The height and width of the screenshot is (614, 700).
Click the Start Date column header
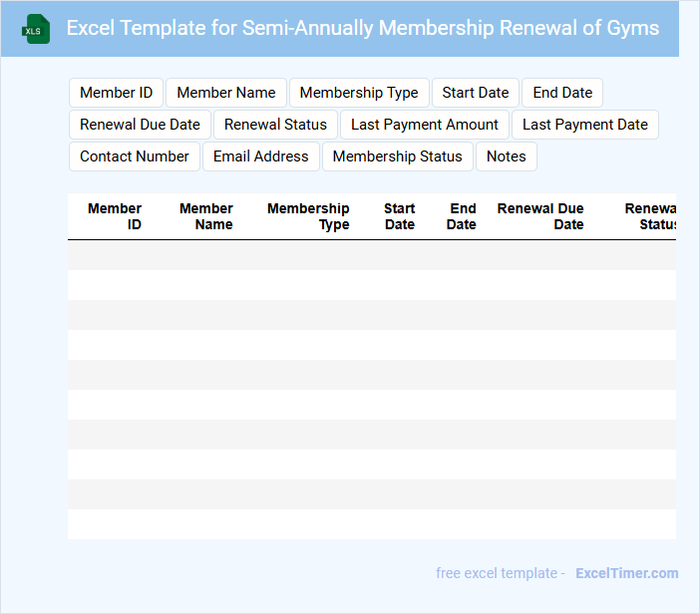click(x=400, y=216)
